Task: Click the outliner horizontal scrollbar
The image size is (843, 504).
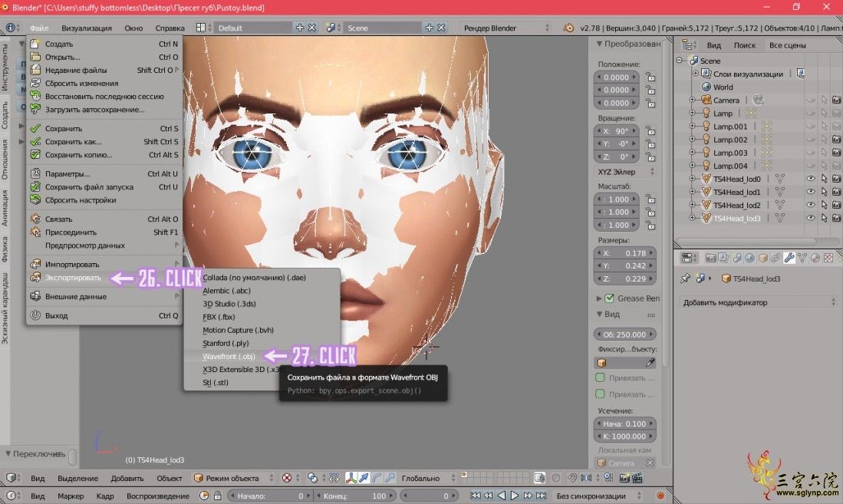Action: point(747,241)
